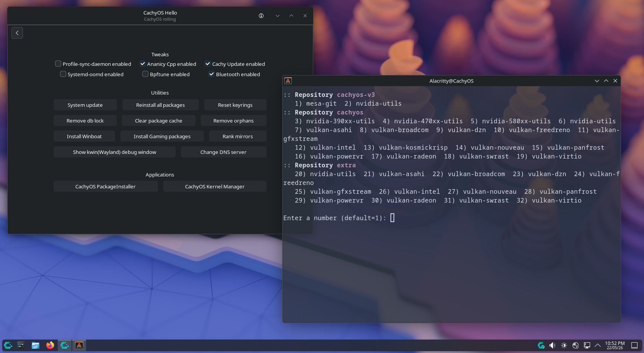The width and height of the screenshot is (644, 353).
Task: Click Install Gaming packages
Action: pyautogui.click(x=162, y=136)
